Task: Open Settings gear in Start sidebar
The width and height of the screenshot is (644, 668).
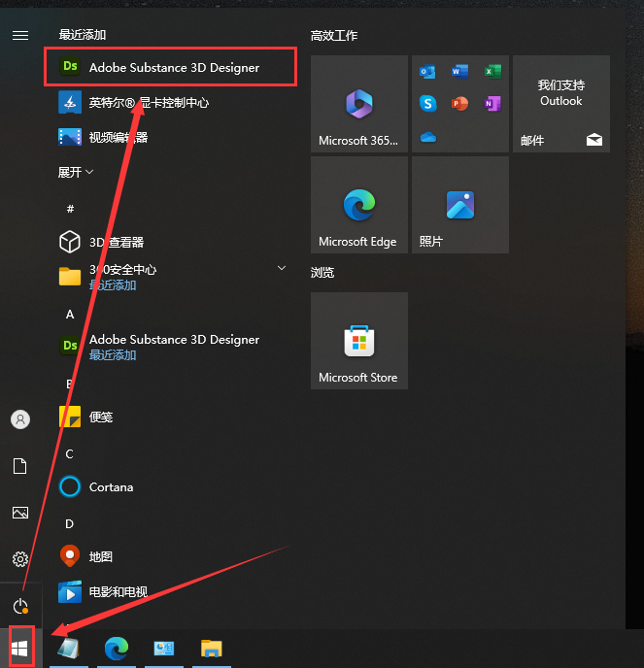Action: (20, 559)
